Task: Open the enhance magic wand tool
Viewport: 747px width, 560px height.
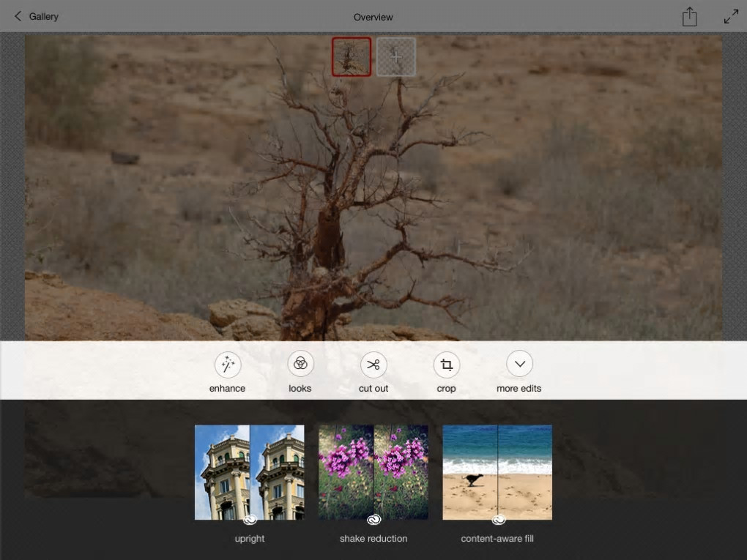Action: (228, 365)
